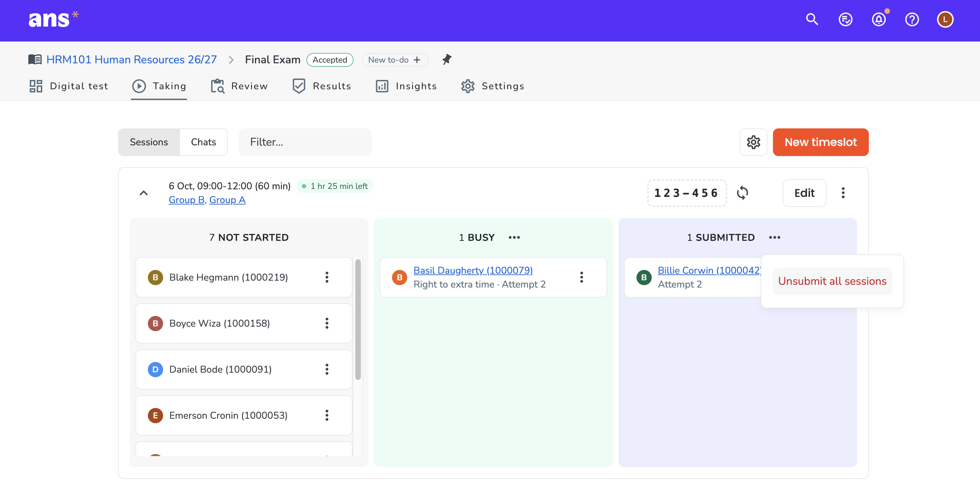Open Billie Corwin (1000042) link
Screen dimensions: 980x490
coord(709,270)
